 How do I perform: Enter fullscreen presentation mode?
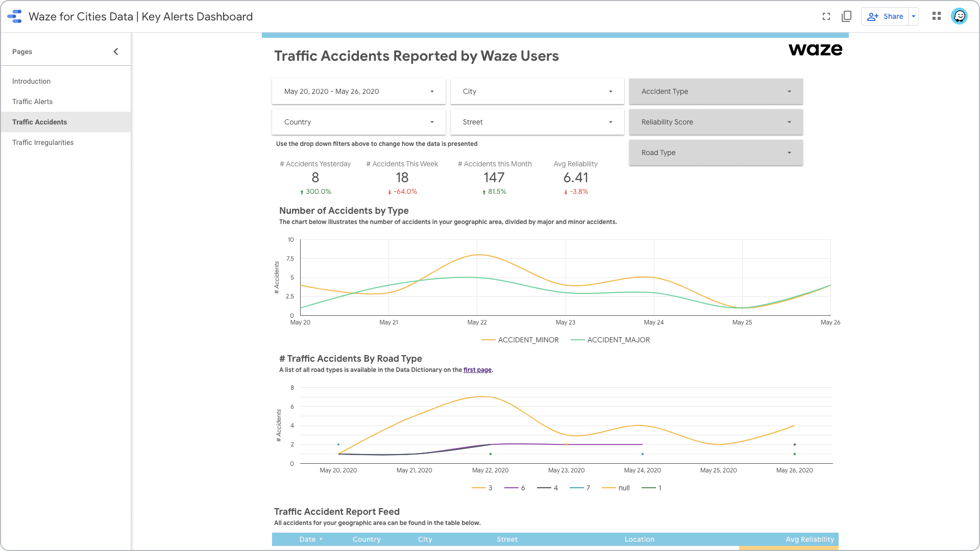826,16
